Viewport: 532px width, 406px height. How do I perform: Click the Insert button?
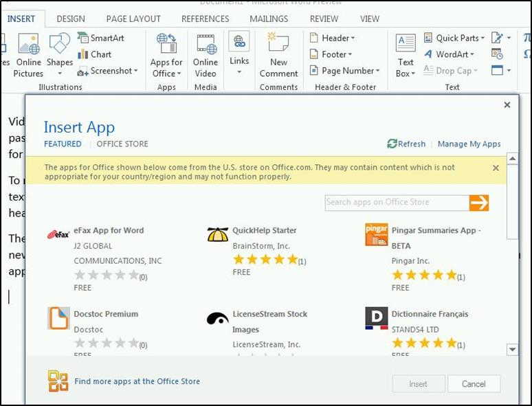point(418,384)
